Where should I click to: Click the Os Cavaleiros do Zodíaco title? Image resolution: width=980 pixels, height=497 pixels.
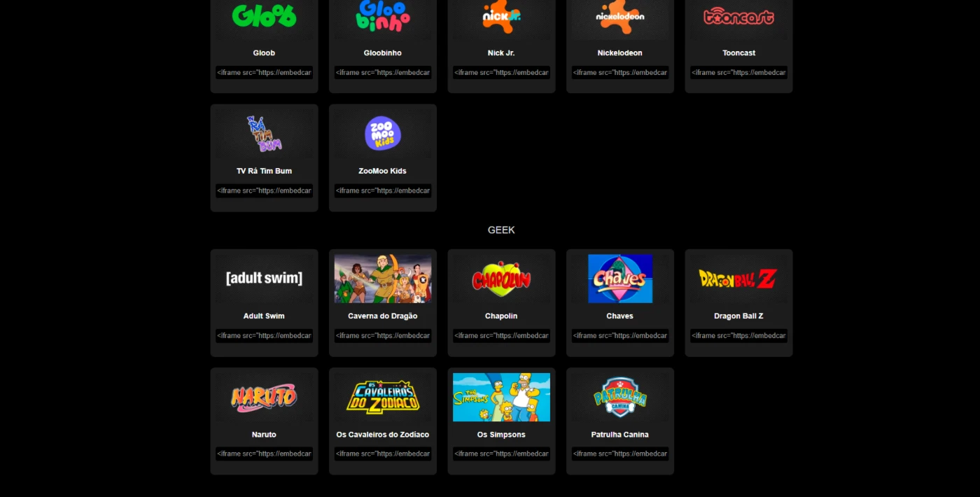(383, 435)
